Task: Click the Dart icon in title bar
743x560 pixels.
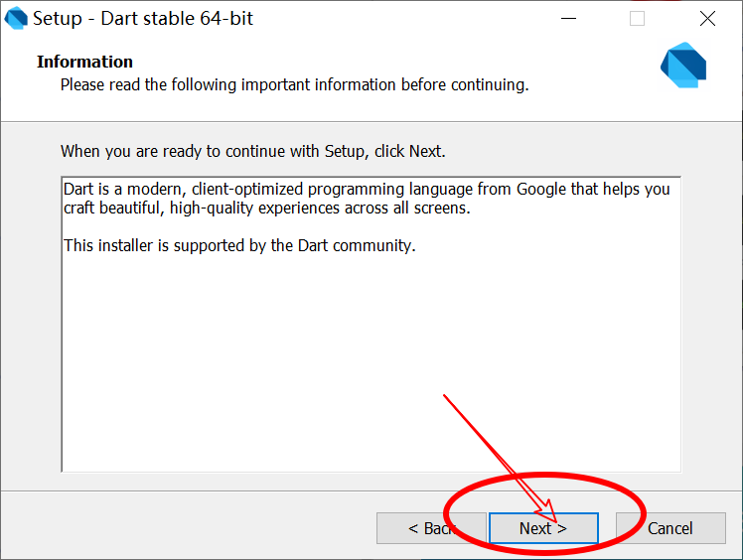Action: coord(16,19)
